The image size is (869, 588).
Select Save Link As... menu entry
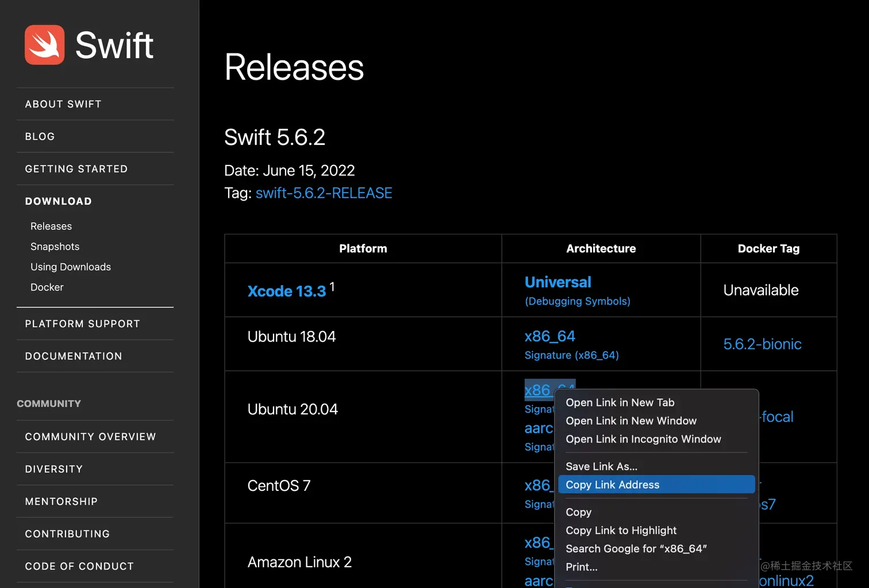point(656,466)
